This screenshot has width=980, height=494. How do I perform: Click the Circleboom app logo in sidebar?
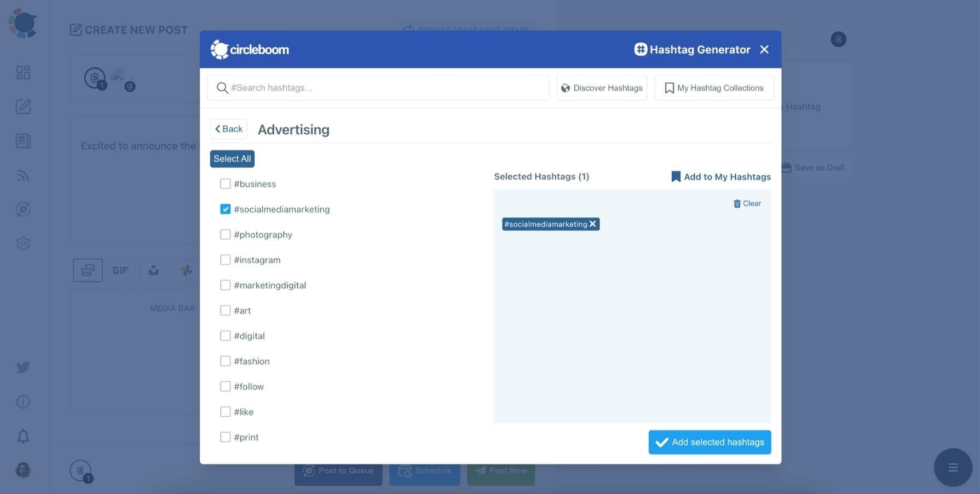(x=23, y=23)
